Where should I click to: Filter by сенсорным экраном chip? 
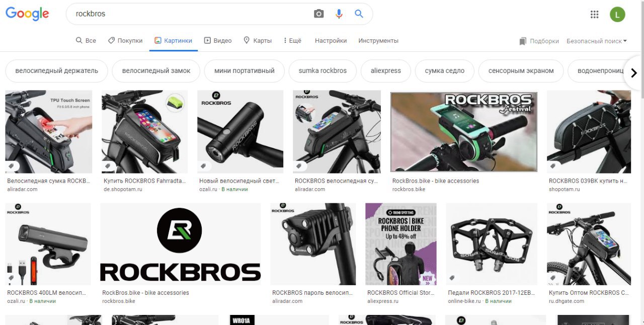point(521,71)
